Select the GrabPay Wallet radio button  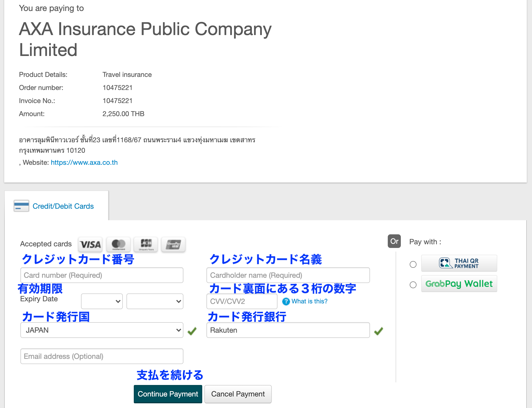tap(413, 285)
